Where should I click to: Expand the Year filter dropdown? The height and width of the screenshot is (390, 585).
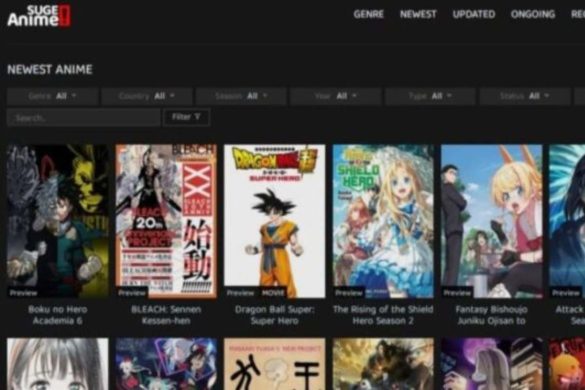tap(336, 96)
